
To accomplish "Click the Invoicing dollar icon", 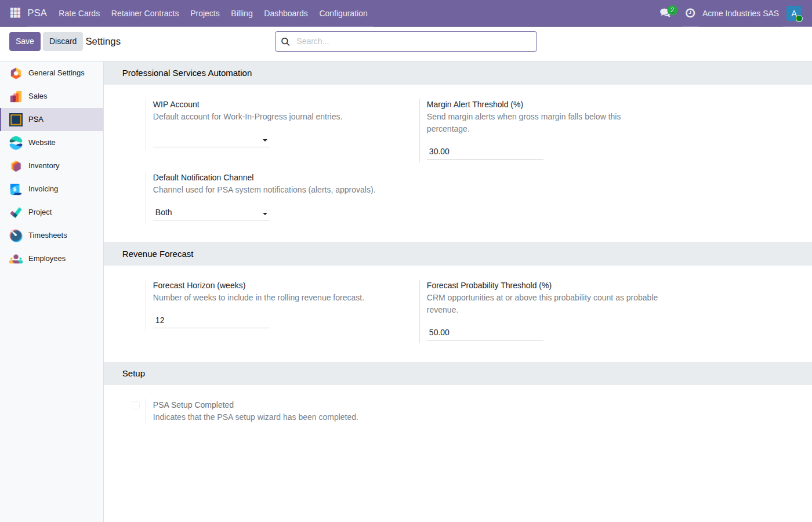I will 16,189.
